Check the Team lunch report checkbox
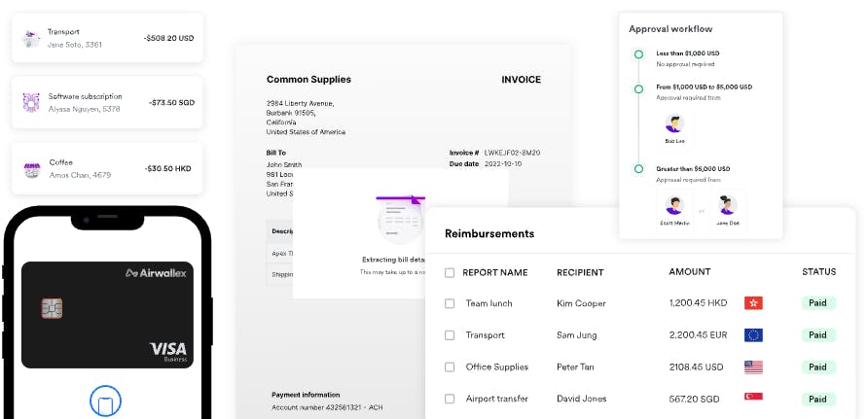Image resolution: width=868 pixels, height=419 pixels. [x=450, y=303]
